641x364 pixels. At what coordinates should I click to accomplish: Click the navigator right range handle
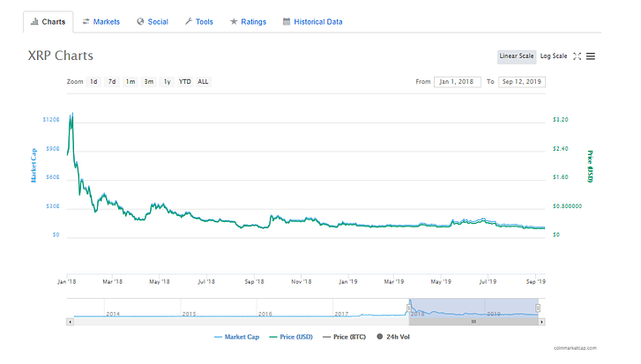538,308
